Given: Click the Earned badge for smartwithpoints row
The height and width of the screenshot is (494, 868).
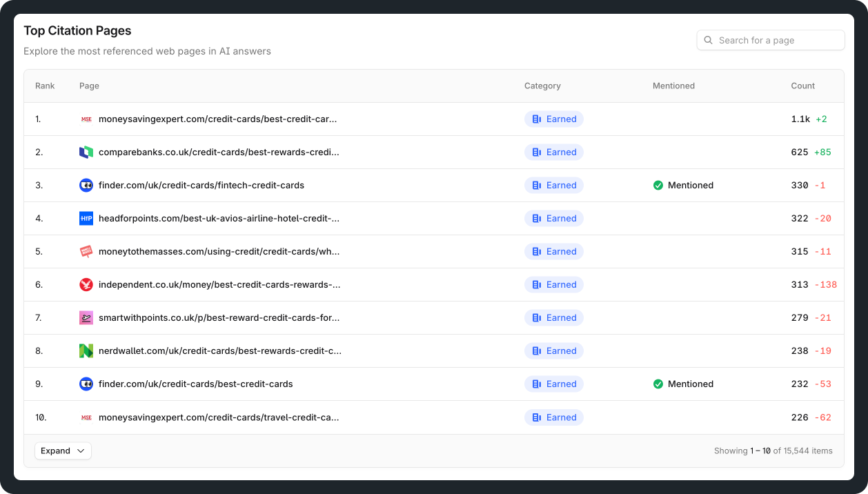Looking at the screenshot, I should 554,318.
